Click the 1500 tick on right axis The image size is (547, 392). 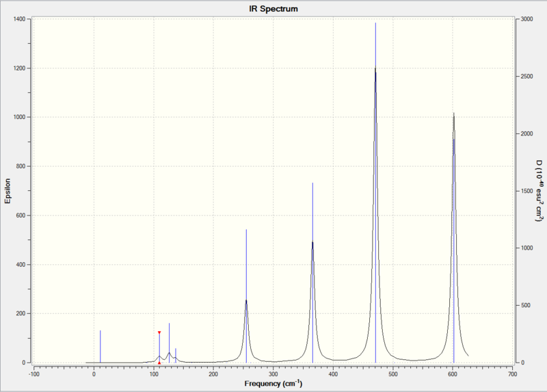coord(527,191)
